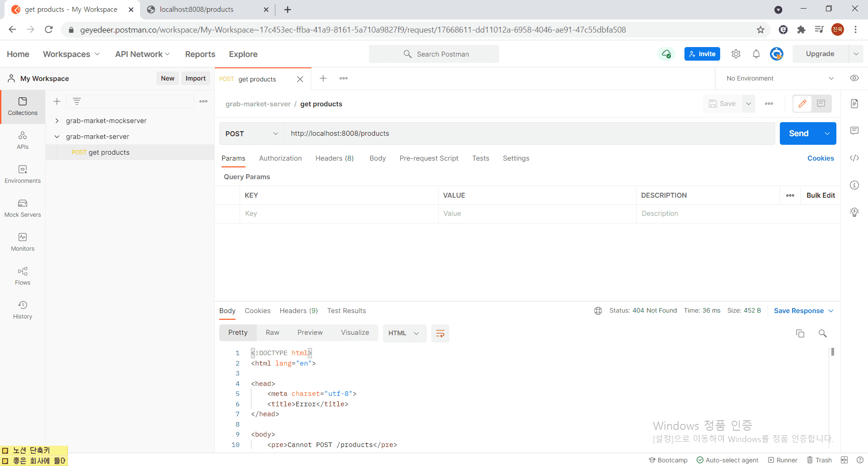Select the Visualize response view
The height and width of the screenshot is (466, 868).
pos(355,333)
